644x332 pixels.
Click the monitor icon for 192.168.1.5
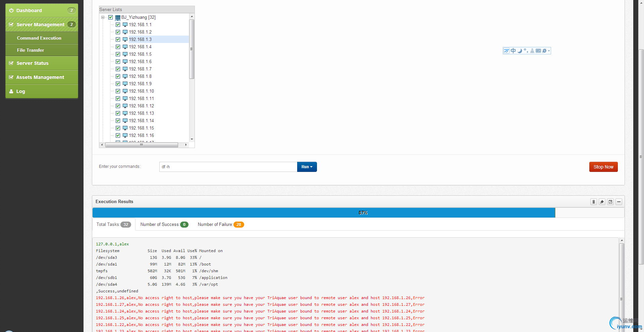(125, 54)
